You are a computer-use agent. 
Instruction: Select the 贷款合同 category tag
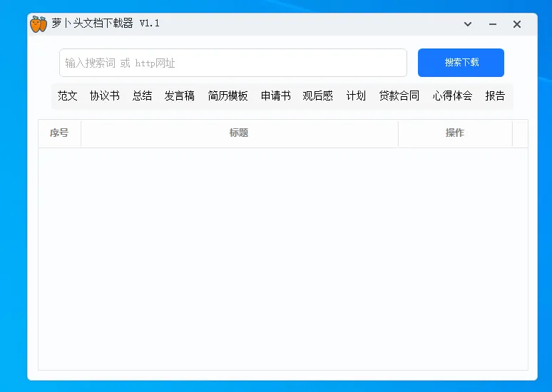pyautogui.click(x=399, y=96)
